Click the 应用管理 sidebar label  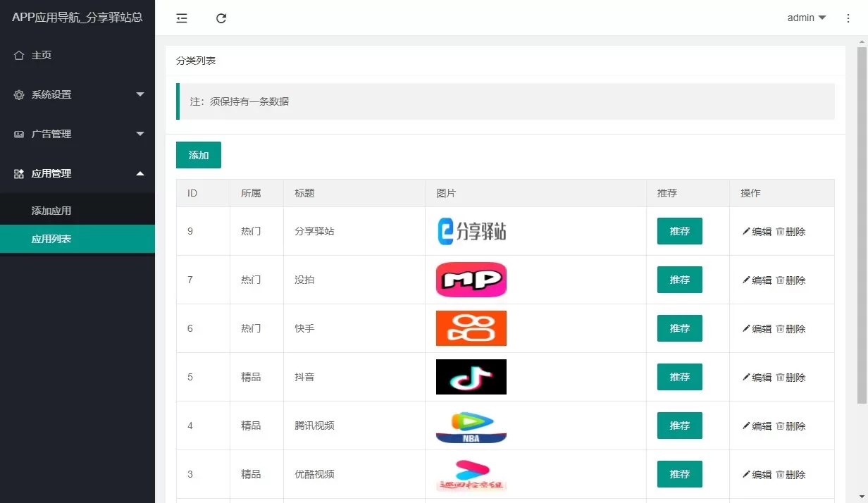51,173
